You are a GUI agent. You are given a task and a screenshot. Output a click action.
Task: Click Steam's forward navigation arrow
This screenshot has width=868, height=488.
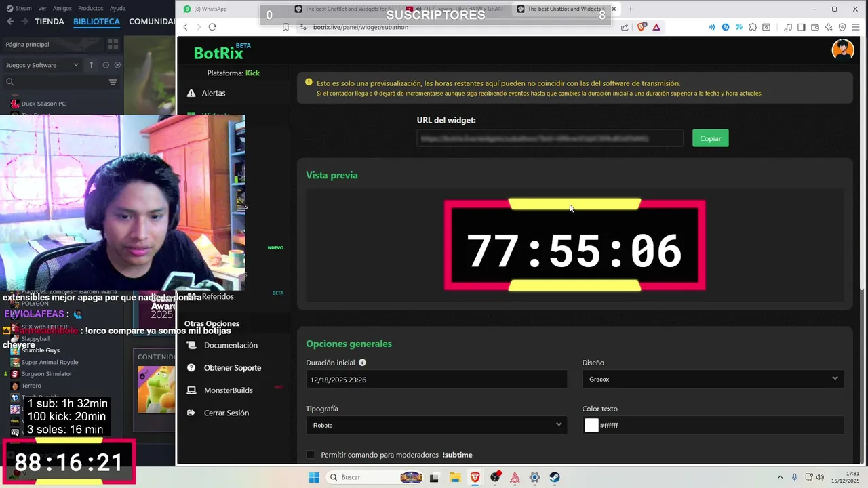pos(24,22)
